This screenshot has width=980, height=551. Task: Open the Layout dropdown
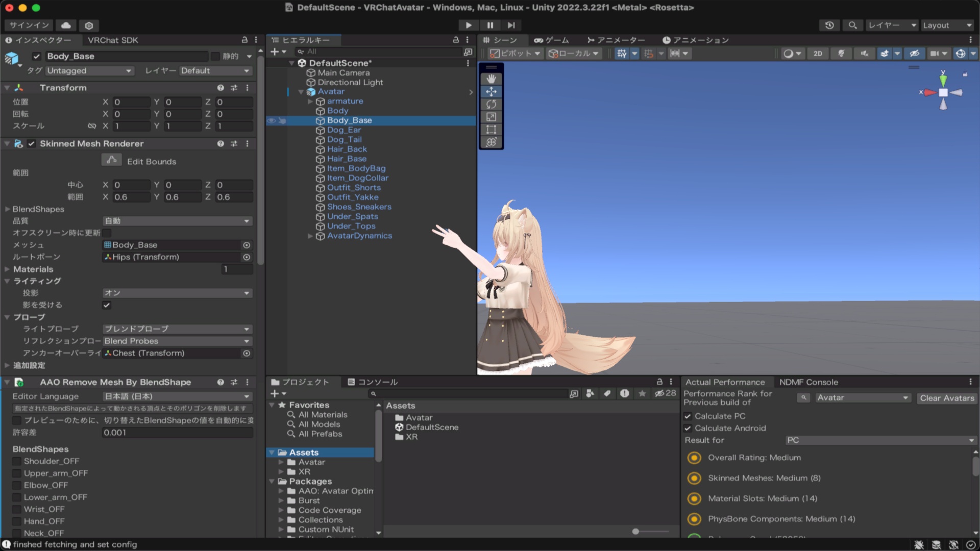[947, 25]
